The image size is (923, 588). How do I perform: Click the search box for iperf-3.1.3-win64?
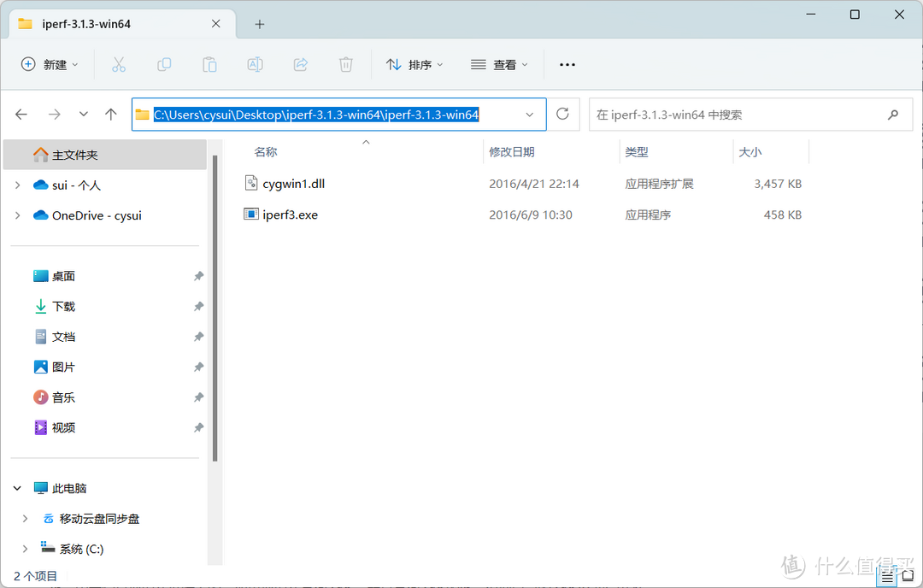735,115
